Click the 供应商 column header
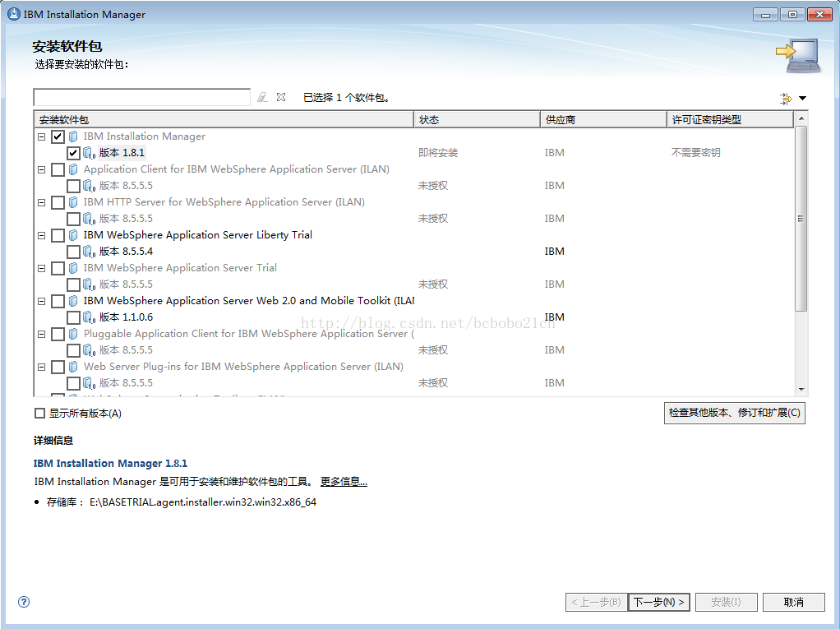The width and height of the screenshot is (840, 629). tap(603, 119)
